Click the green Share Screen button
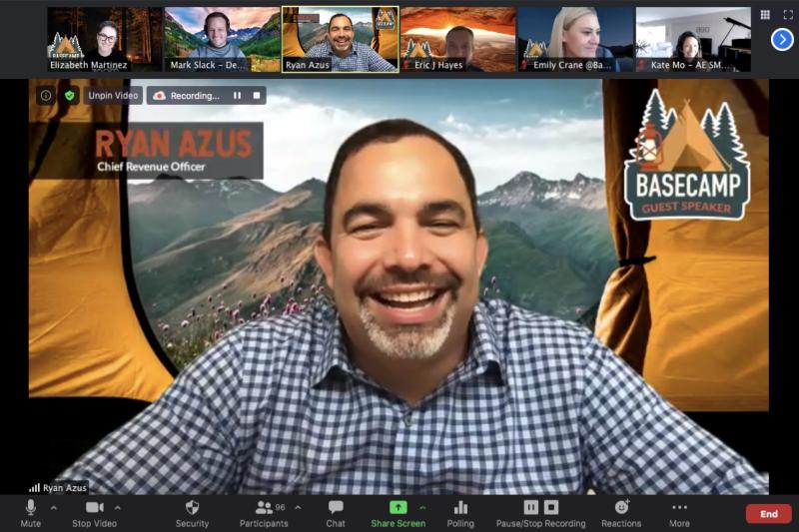This screenshot has height=532, width=799. [398, 513]
